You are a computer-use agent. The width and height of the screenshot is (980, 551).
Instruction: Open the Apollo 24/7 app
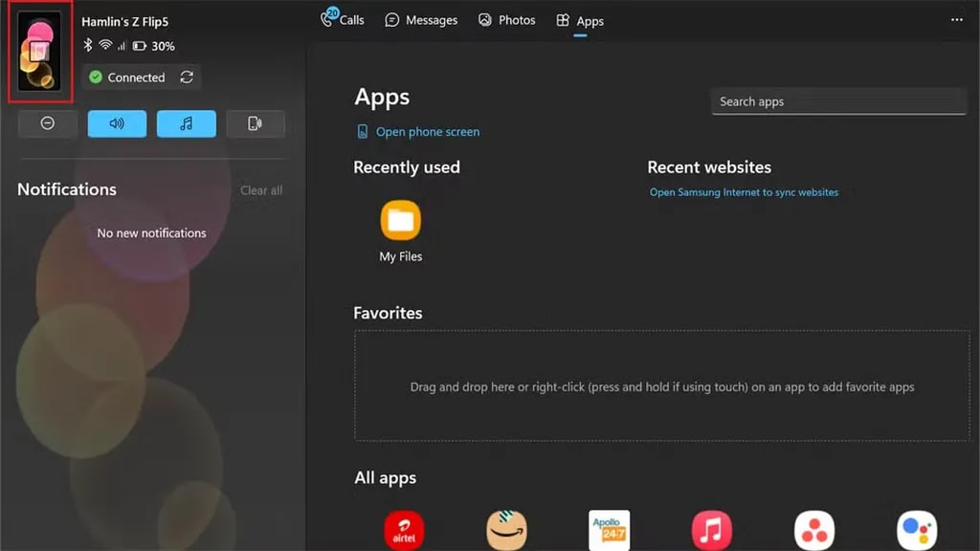click(610, 528)
